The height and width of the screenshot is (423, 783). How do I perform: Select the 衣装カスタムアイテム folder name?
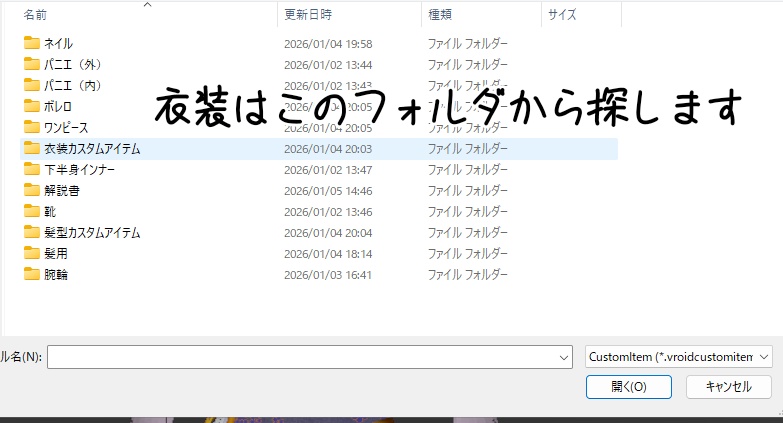pos(92,148)
